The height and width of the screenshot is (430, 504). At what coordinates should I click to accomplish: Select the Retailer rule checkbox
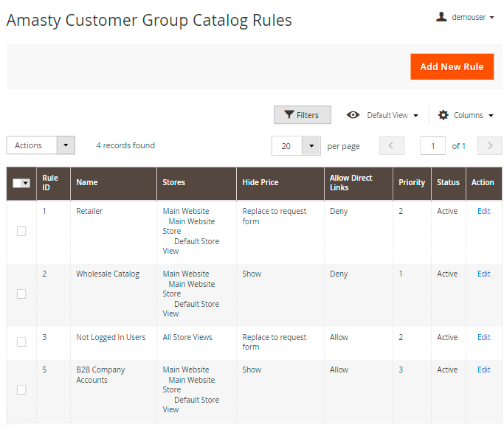pos(21,231)
